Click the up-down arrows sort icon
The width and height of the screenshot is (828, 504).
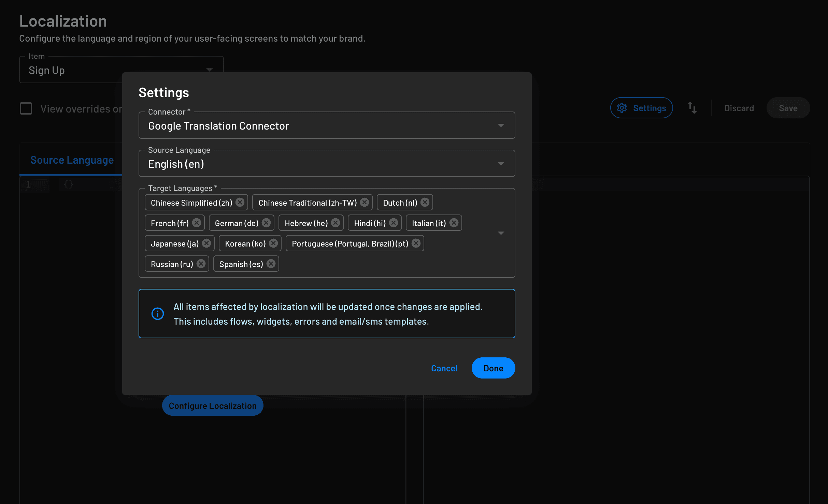coord(692,108)
